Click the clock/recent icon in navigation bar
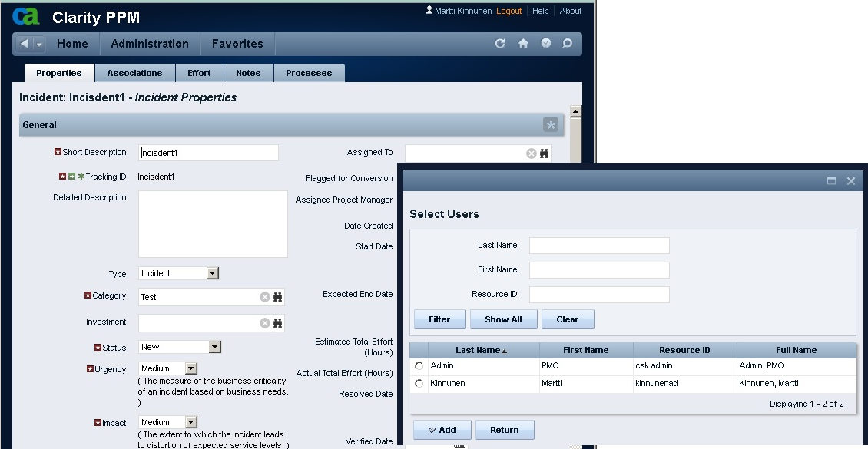The height and width of the screenshot is (449, 868). (x=546, y=43)
